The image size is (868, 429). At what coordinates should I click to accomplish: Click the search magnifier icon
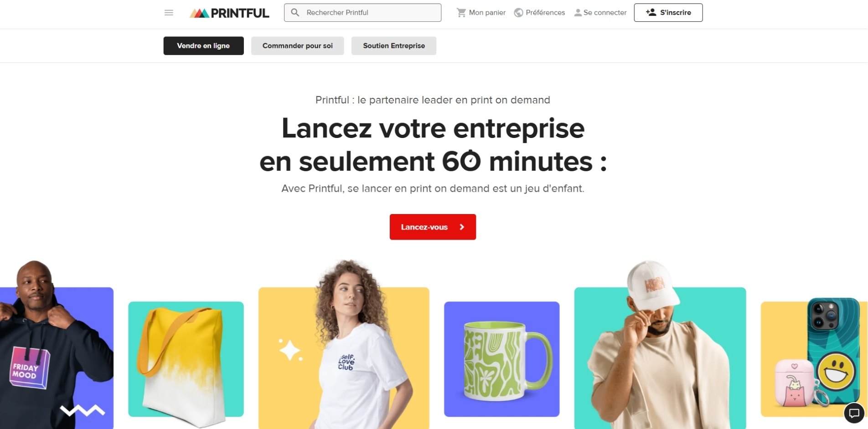(295, 13)
